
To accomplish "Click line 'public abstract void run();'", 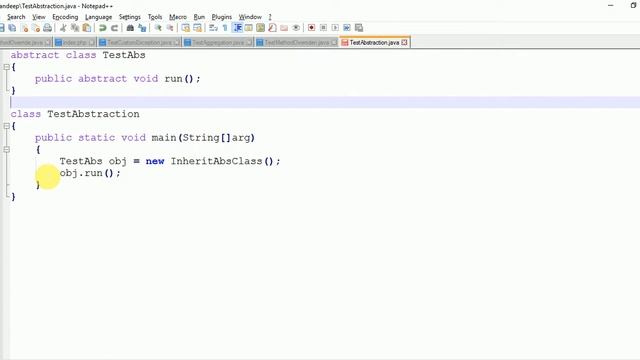I will pos(118,79).
